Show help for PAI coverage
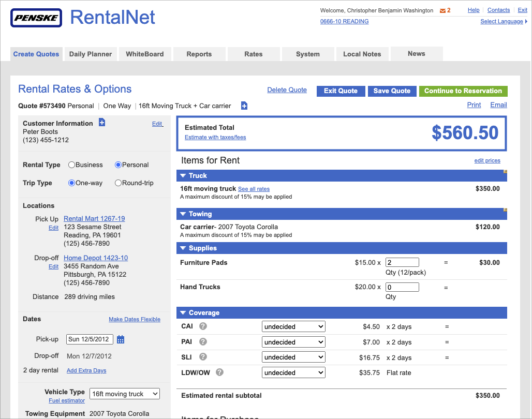 203,341
